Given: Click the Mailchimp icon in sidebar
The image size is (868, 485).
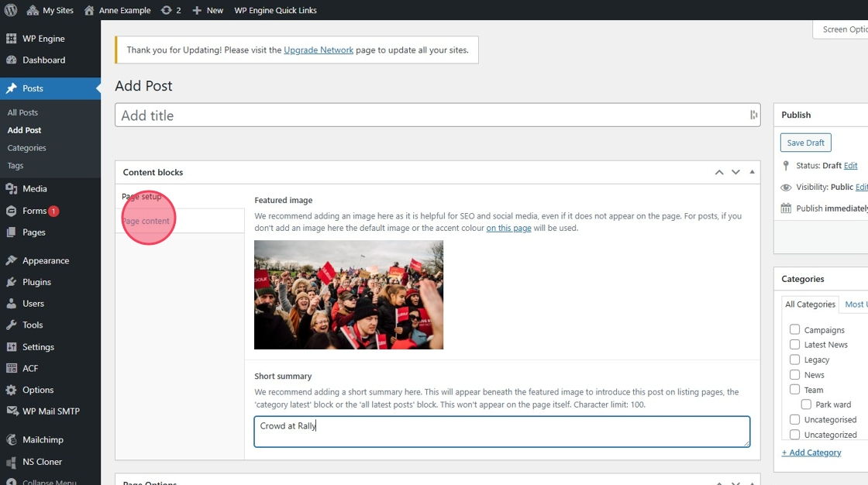Looking at the screenshot, I should coord(11,439).
